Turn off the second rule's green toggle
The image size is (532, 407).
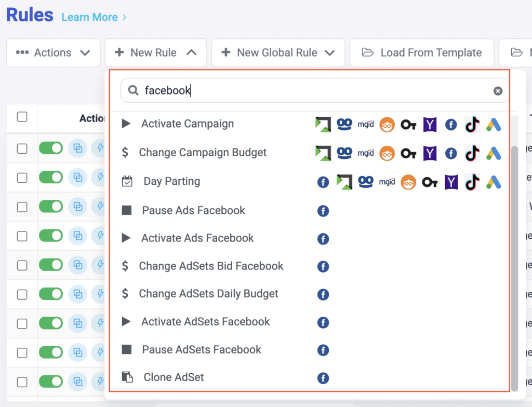(x=51, y=178)
